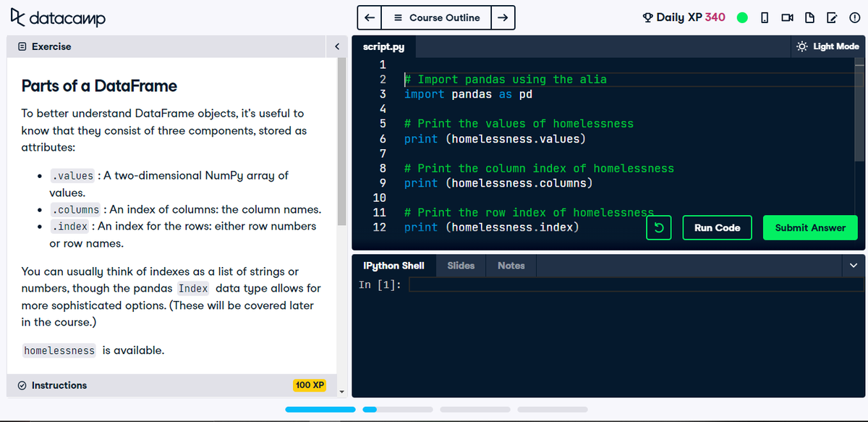The height and width of the screenshot is (422, 868).
Task: Switch to the Slides tab
Action: click(461, 266)
